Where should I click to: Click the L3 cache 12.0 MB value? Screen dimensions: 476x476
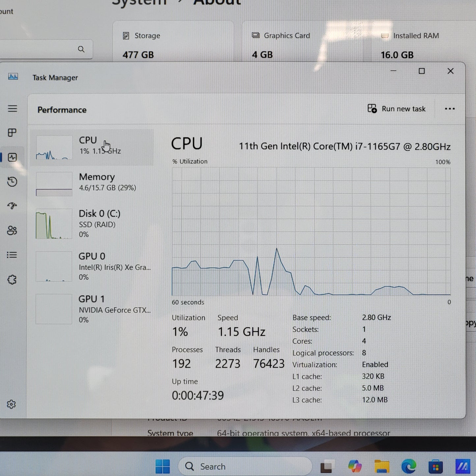point(375,400)
